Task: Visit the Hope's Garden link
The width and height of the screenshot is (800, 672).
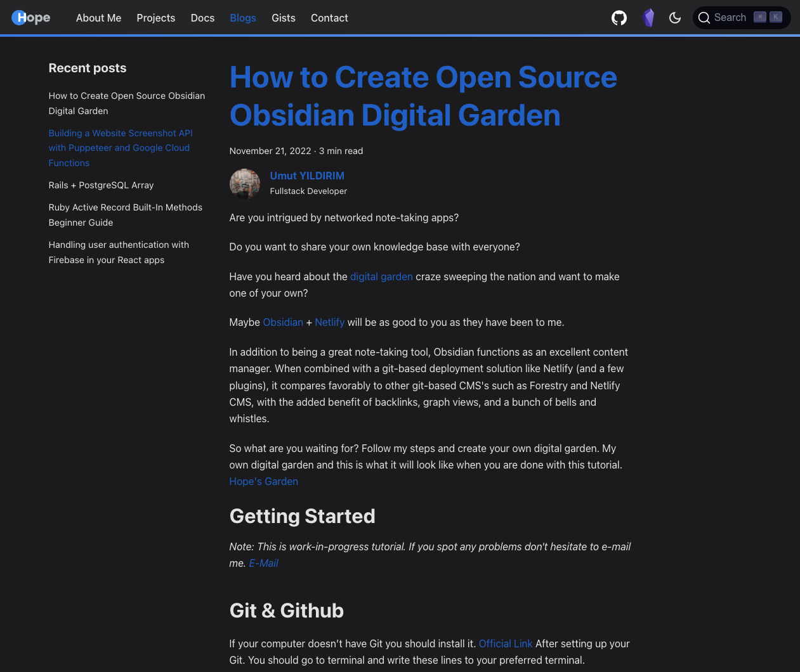Action: (264, 481)
